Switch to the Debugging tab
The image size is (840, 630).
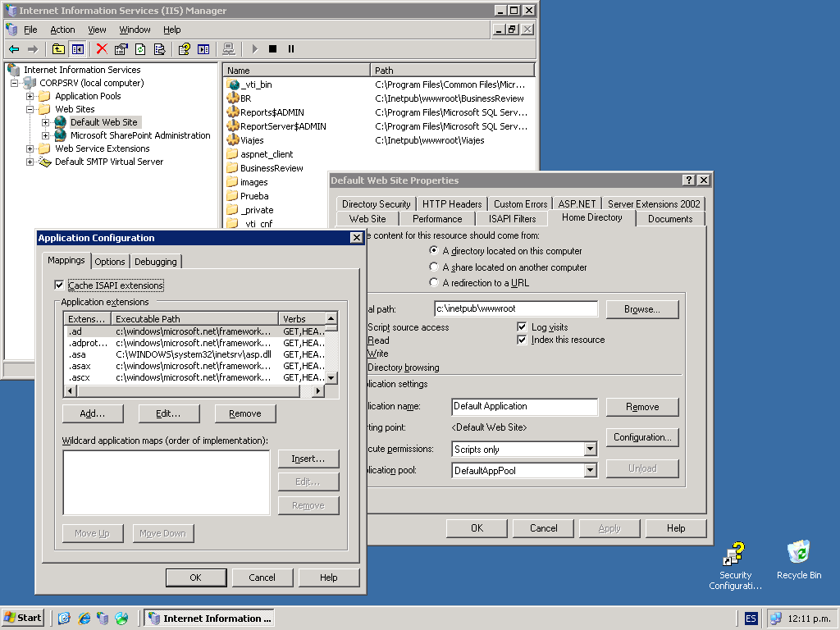[x=155, y=262]
